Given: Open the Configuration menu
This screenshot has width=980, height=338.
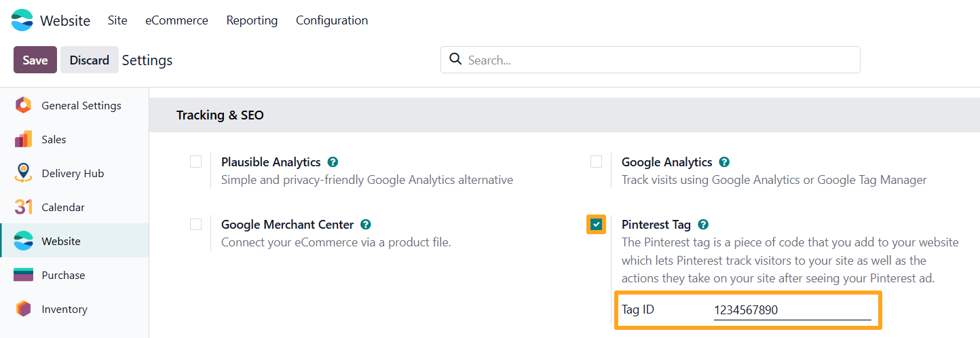Looking at the screenshot, I should click(332, 20).
